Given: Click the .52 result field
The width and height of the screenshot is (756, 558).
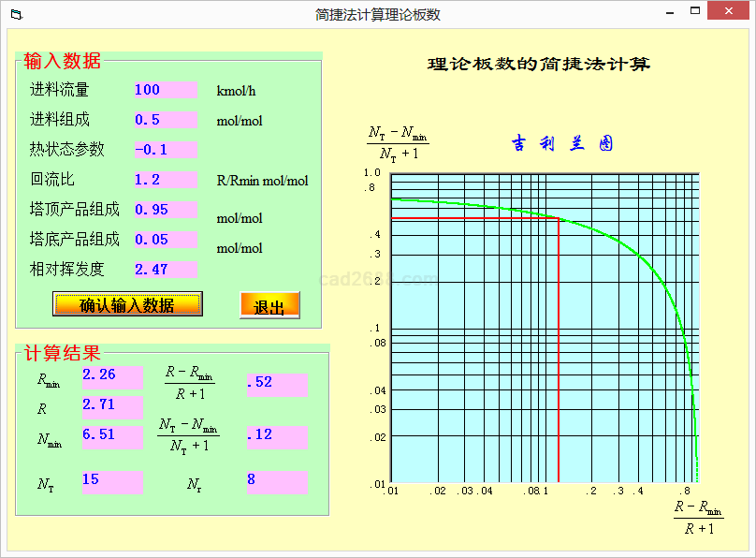Looking at the screenshot, I should [276, 385].
